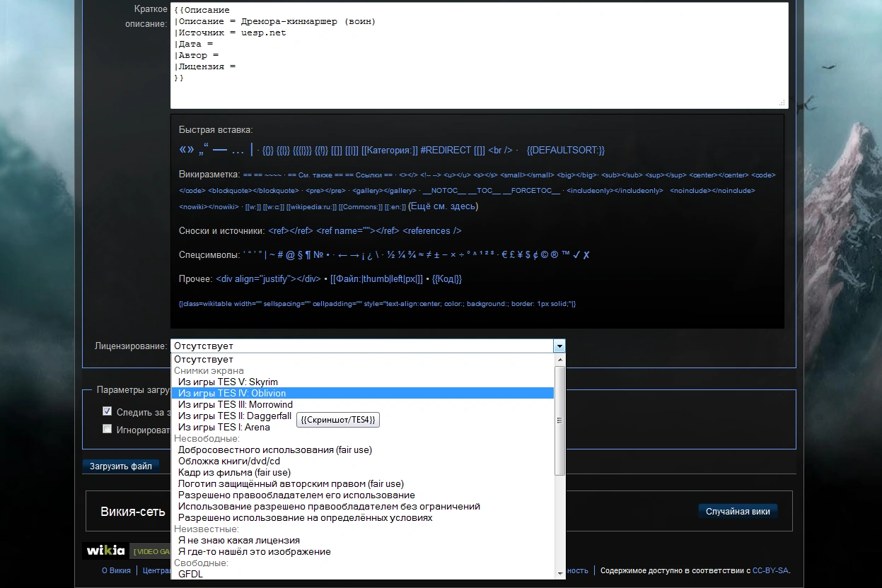Insert the <ref name=""></ref> tag

[x=358, y=230]
